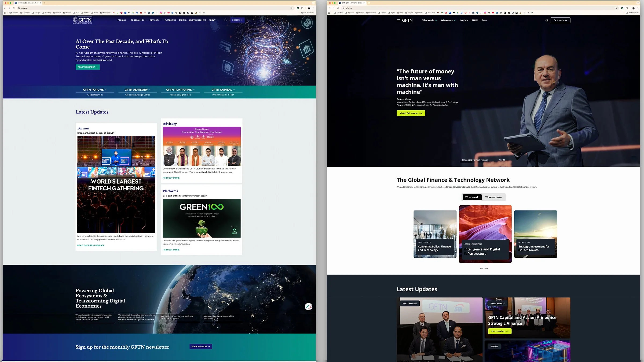Select the What we do tab above the cards

[472, 197]
